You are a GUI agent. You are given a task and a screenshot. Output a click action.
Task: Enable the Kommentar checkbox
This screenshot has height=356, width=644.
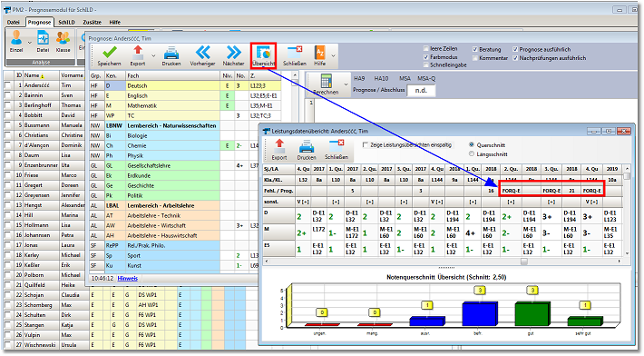(475, 58)
